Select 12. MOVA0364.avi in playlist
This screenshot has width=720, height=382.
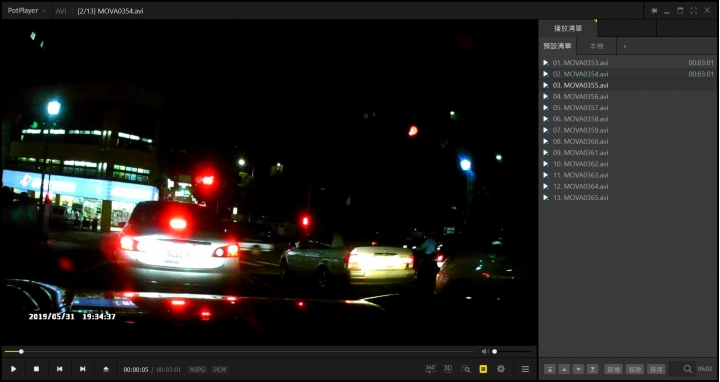pyautogui.click(x=628, y=186)
